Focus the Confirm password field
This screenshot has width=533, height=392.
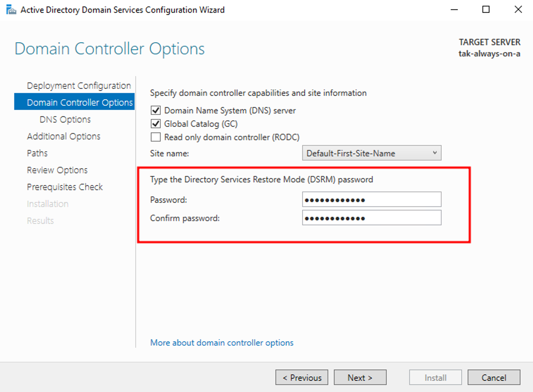pyautogui.click(x=372, y=218)
